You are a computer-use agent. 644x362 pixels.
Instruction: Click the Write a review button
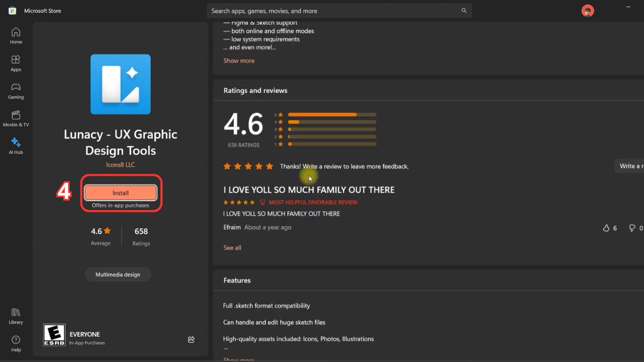(x=630, y=166)
